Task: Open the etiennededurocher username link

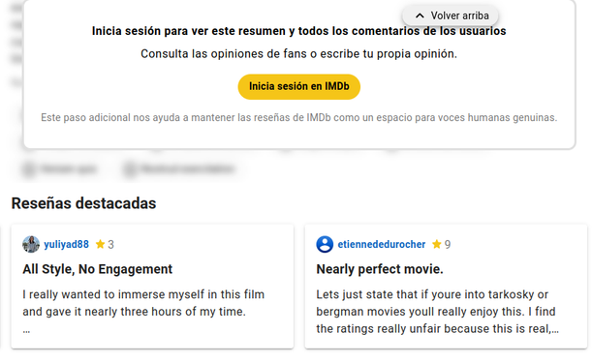Action: (382, 244)
